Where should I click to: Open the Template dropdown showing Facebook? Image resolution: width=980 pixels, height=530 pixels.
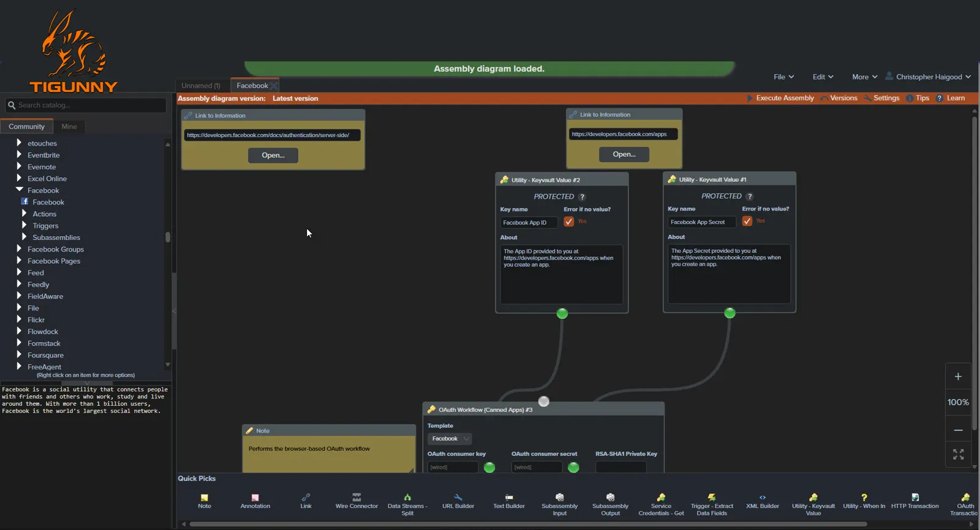coord(450,439)
